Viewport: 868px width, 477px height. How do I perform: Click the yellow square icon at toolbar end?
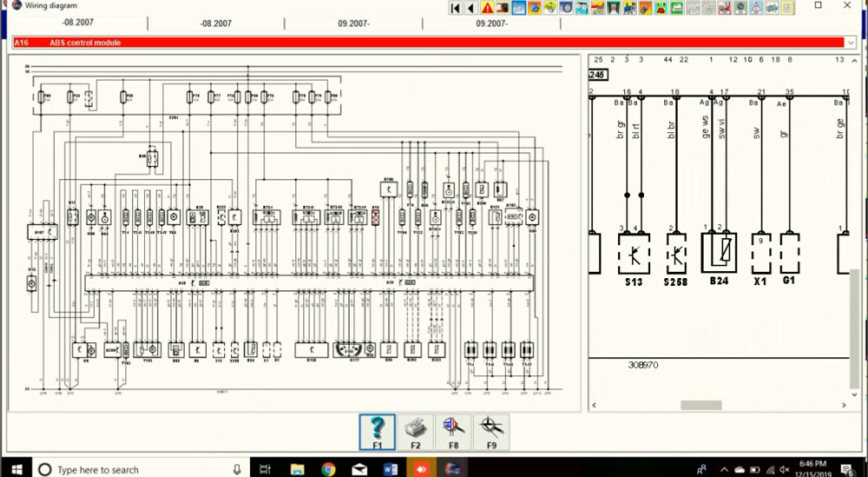click(788, 8)
